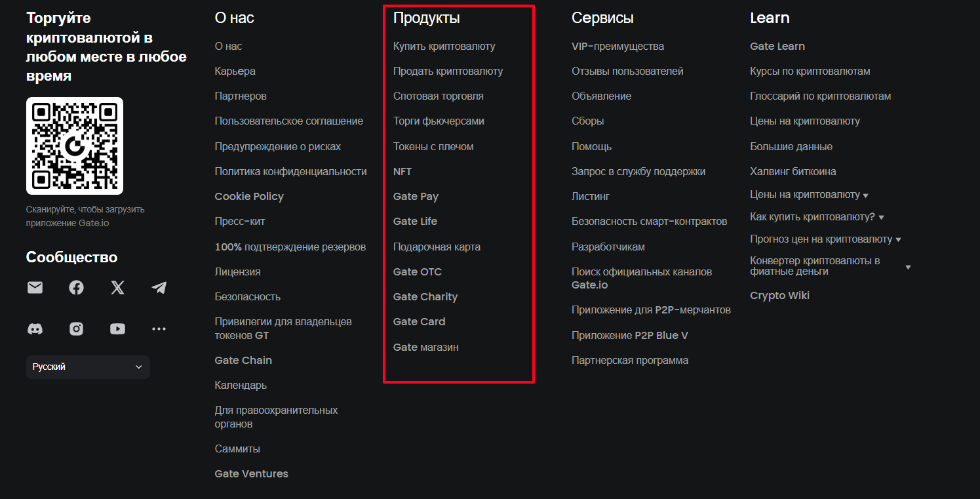Open the Facebook community icon
Image resolution: width=980 pixels, height=499 pixels.
click(76, 287)
